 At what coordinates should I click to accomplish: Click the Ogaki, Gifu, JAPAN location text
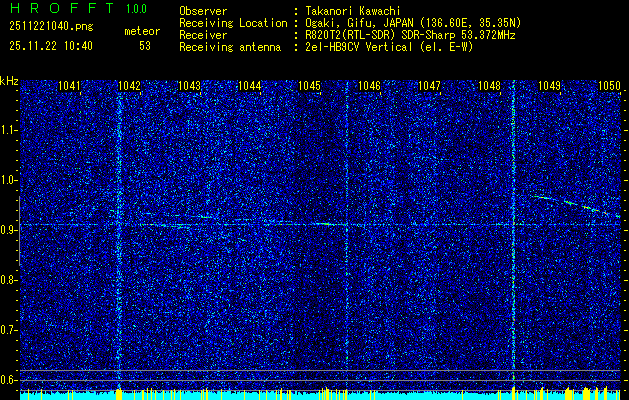pos(413,23)
